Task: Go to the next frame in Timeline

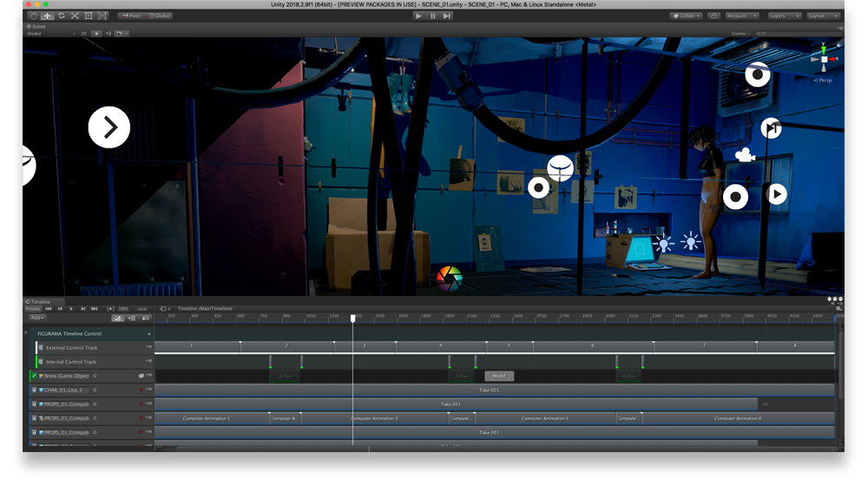Action: pos(83,309)
